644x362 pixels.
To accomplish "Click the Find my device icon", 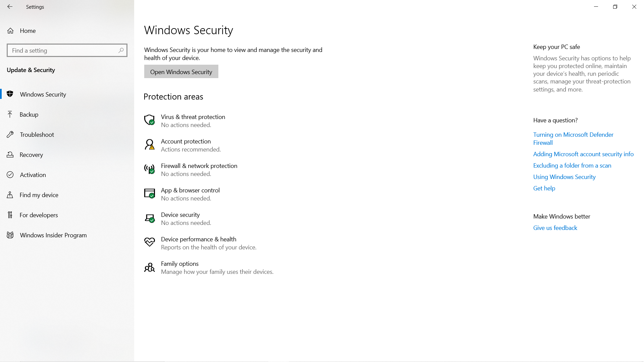I will pos(10,195).
